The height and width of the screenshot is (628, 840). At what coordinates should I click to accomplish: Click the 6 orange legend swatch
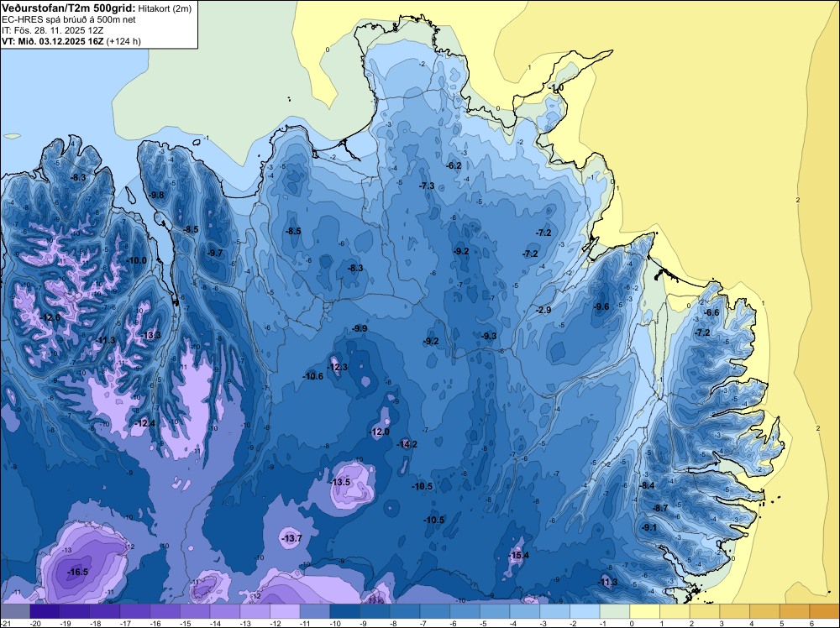(x=824, y=611)
